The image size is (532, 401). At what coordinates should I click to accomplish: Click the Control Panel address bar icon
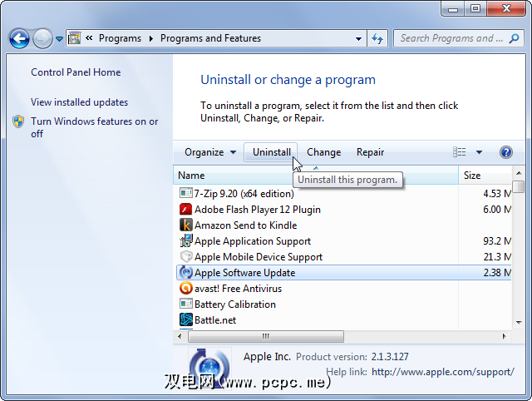[x=74, y=38]
